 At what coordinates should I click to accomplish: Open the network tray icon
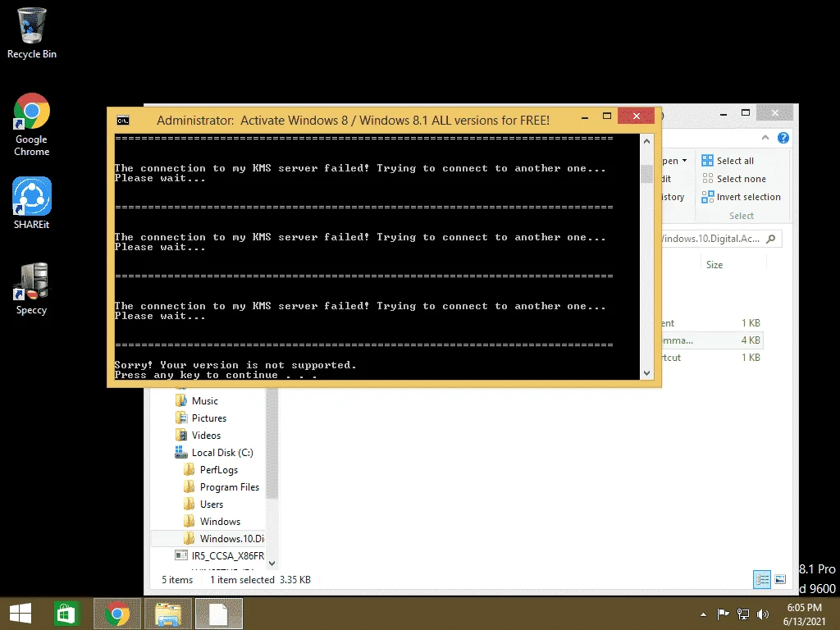pos(743,614)
